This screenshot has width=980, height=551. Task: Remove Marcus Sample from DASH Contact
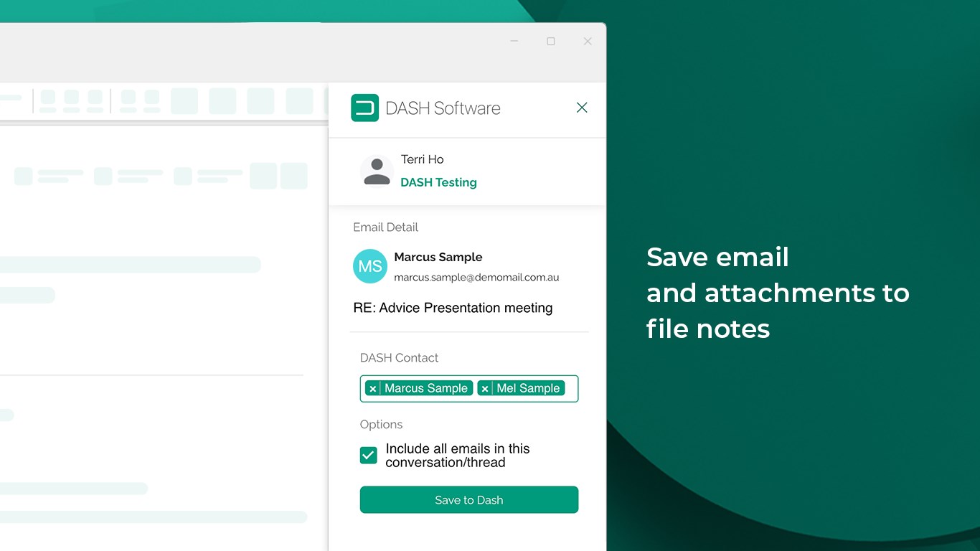point(373,388)
